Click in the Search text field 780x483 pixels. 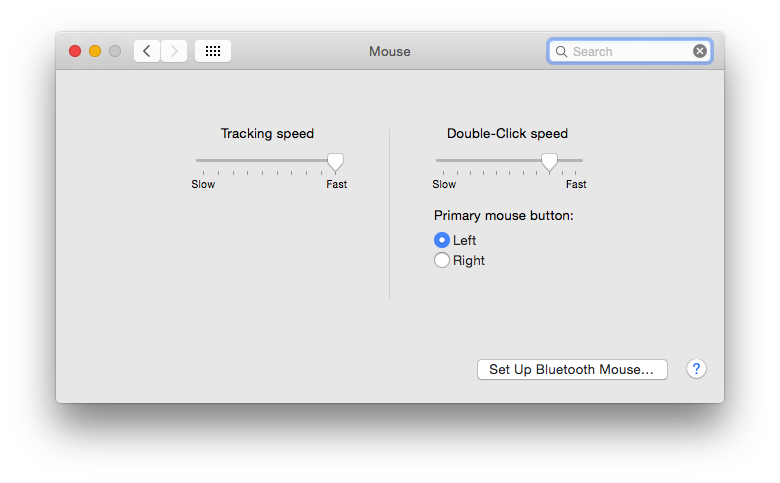630,51
